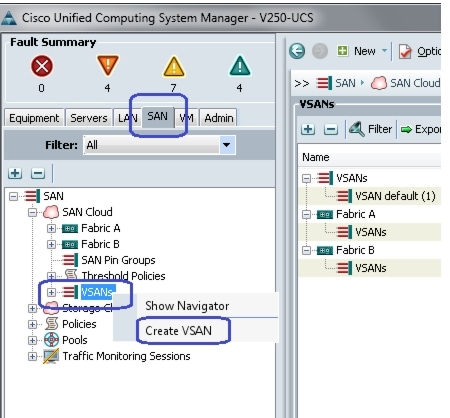Click the Options toolbar item
Viewport: 450px width, 418px height.
click(x=420, y=51)
